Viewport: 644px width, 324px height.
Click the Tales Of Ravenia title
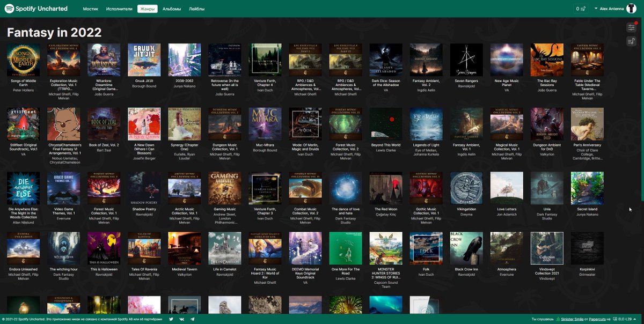click(x=144, y=269)
